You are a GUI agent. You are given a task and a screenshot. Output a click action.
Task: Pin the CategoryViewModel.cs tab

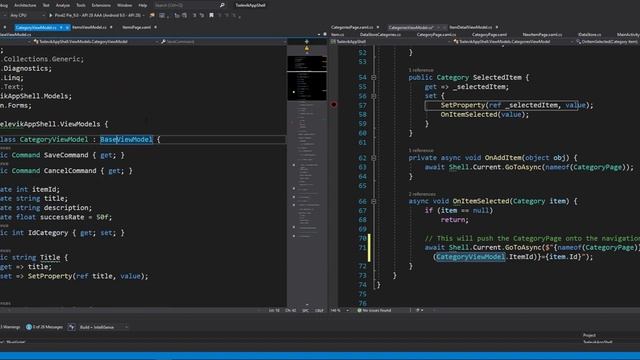(61, 27)
